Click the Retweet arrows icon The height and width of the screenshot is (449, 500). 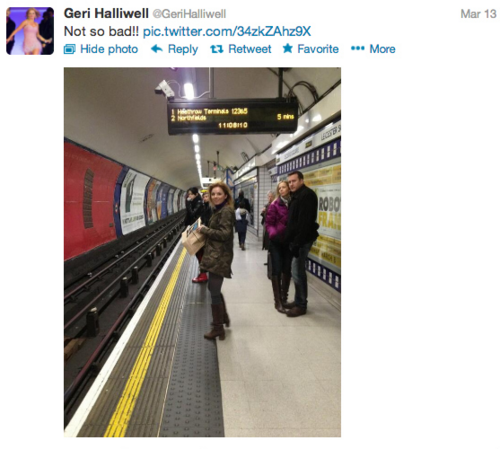click(x=217, y=49)
